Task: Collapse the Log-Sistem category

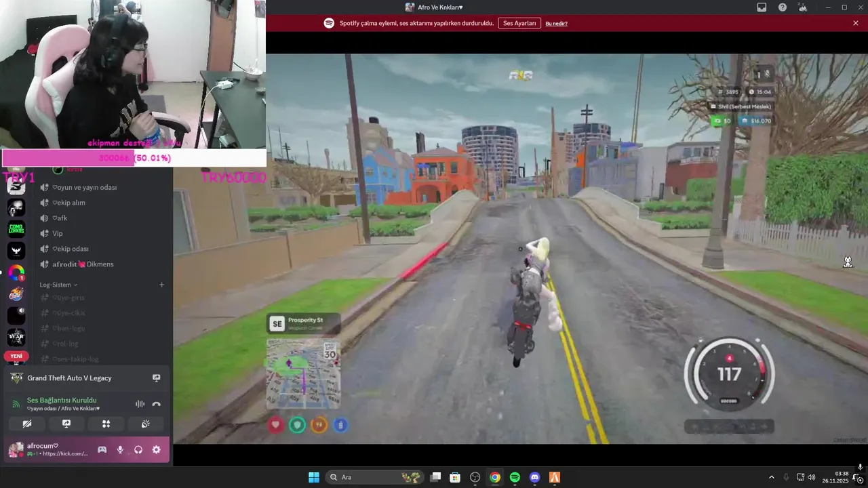Action: tap(58, 285)
